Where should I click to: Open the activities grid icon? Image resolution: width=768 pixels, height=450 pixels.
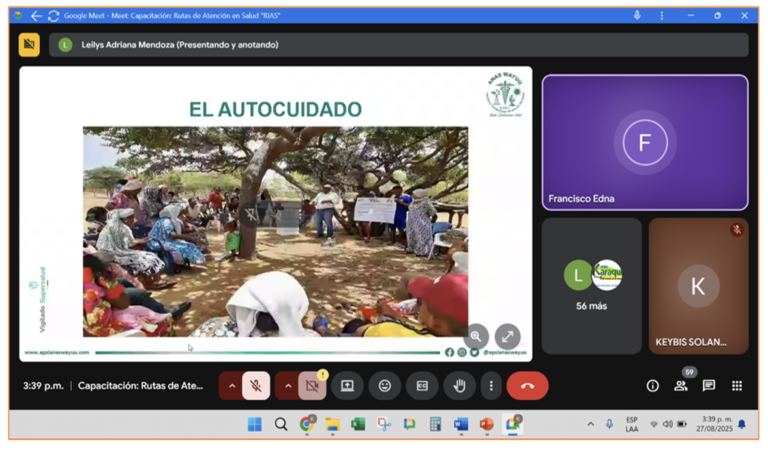tap(737, 386)
